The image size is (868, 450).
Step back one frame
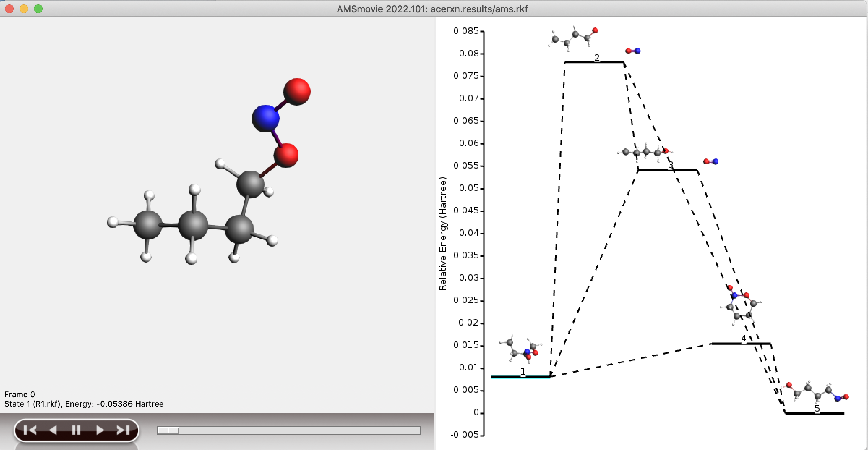coord(53,430)
